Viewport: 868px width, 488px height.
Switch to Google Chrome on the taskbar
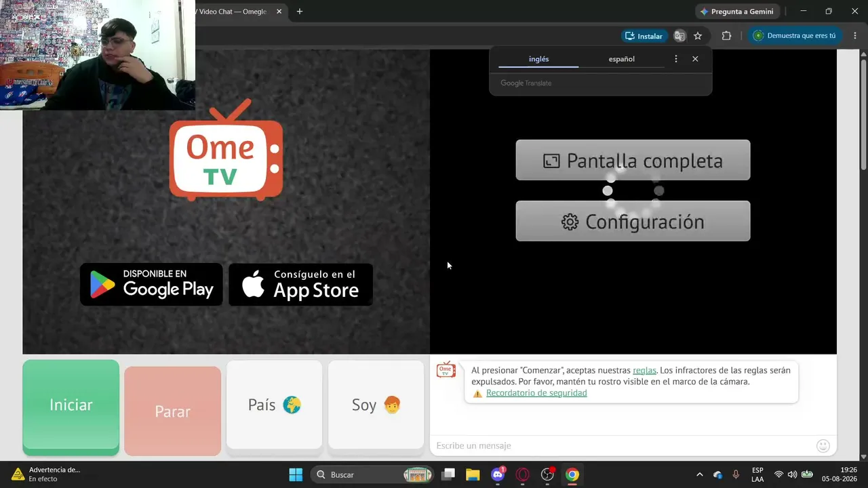click(572, 474)
